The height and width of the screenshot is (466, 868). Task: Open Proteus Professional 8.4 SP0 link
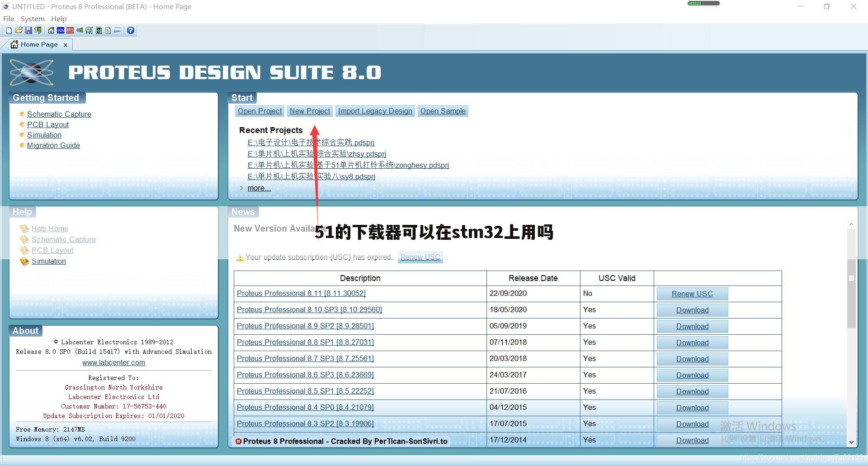point(305,407)
